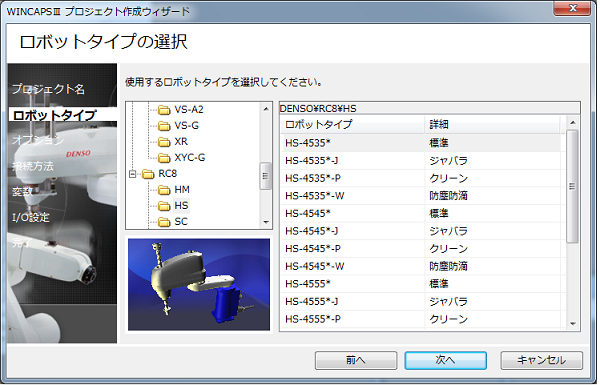Click 標準 detail in HS-4545* row

tap(439, 214)
